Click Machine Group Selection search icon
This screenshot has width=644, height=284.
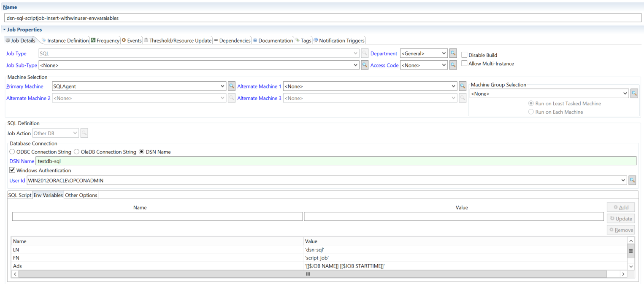coord(634,94)
